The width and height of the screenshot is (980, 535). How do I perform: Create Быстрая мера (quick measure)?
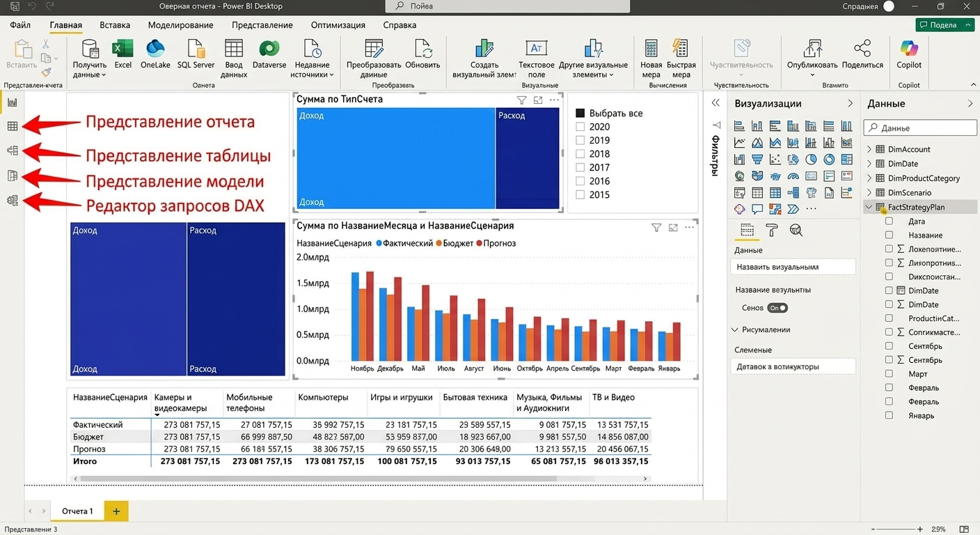click(681, 59)
